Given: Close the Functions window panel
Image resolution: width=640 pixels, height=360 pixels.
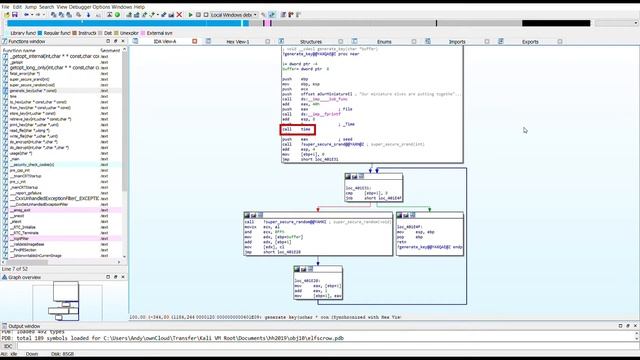Looking at the screenshot, I should 123,41.
